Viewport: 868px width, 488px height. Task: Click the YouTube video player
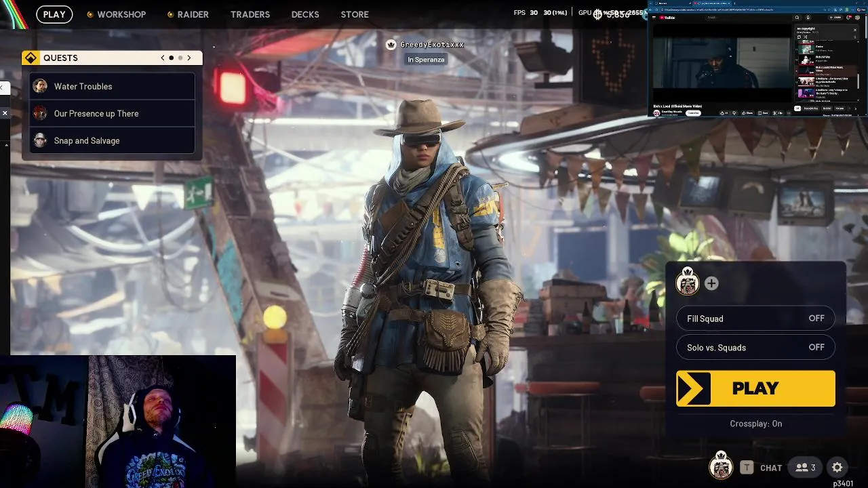722,62
